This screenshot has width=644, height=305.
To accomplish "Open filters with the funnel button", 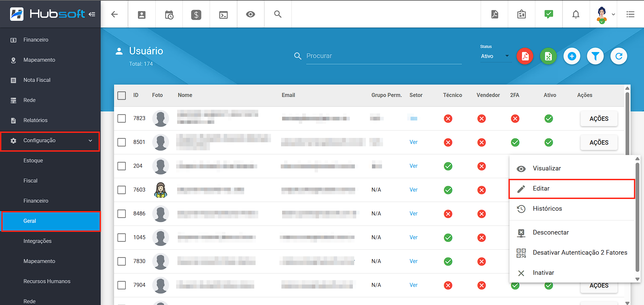I will pyautogui.click(x=595, y=56).
